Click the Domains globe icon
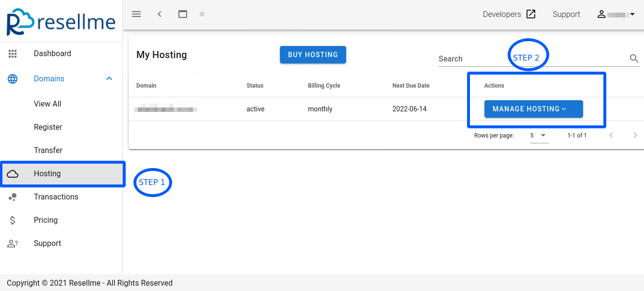The image size is (644, 291). click(x=13, y=79)
